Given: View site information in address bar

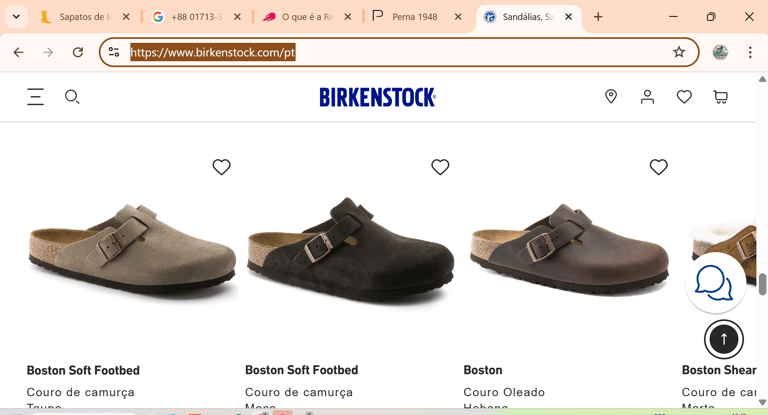Looking at the screenshot, I should coord(114,52).
